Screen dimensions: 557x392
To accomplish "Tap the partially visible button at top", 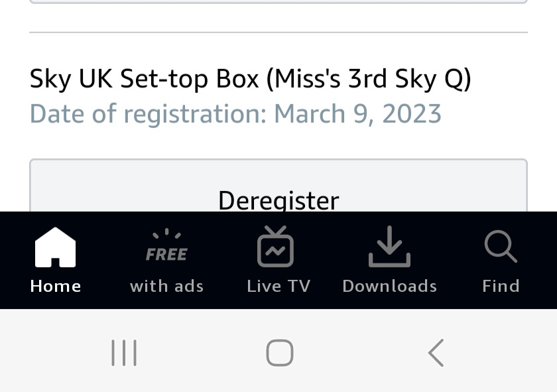I will coord(278,2).
